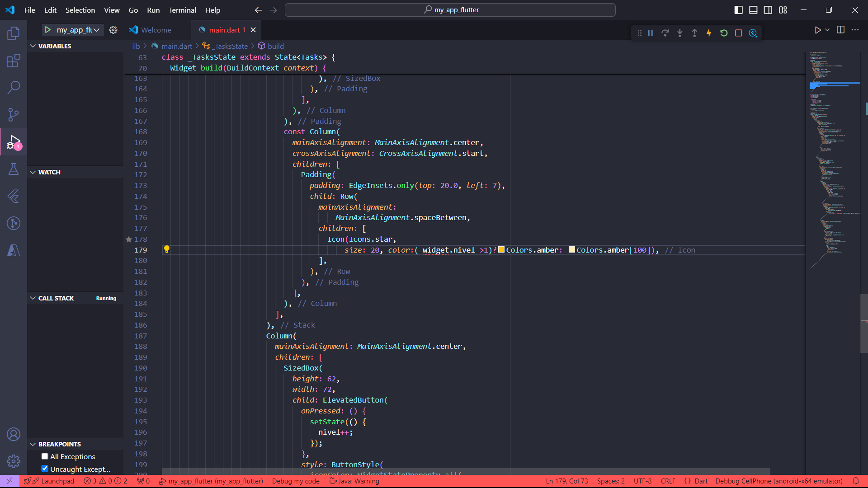The width and height of the screenshot is (868, 488).
Task: Toggle secondary side bar visibility
Action: pos(768,10)
